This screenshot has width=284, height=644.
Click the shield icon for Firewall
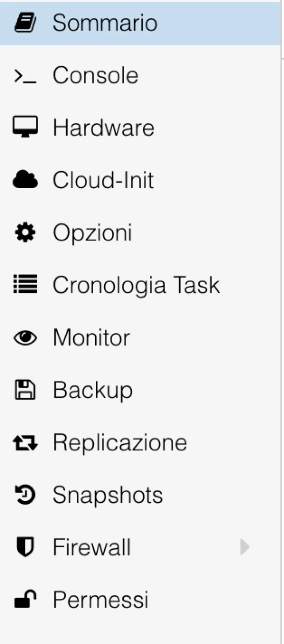click(25, 547)
